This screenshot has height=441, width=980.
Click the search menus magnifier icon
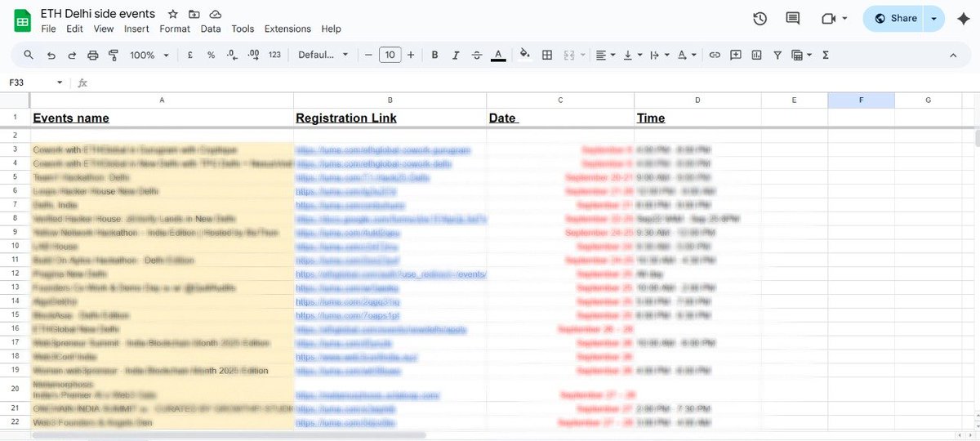(29, 55)
